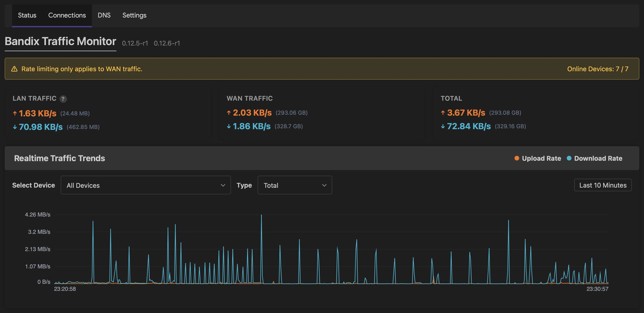
Task: Switch to the Connections tab
Action: point(67,15)
